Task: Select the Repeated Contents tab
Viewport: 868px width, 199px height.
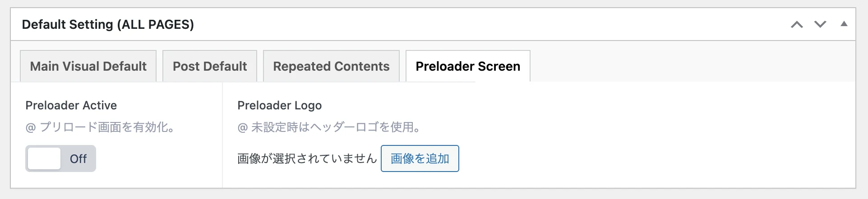Action: tap(331, 67)
